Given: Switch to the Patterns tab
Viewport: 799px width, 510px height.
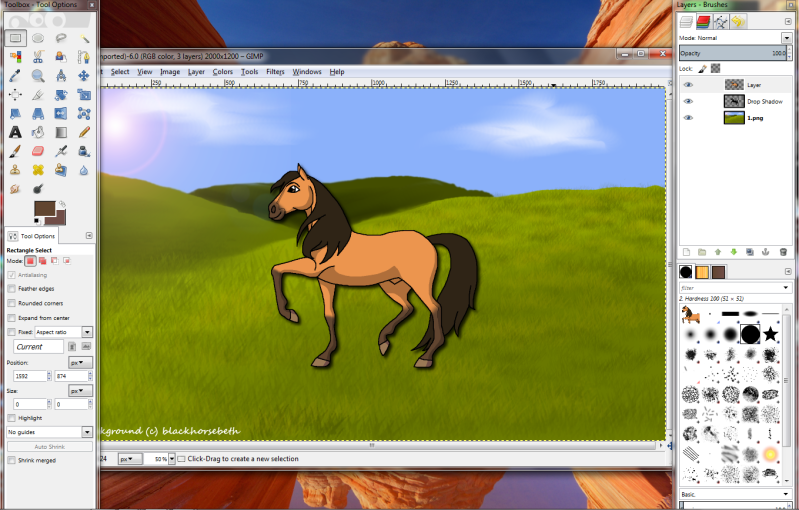Looking at the screenshot, I should 702,272.
